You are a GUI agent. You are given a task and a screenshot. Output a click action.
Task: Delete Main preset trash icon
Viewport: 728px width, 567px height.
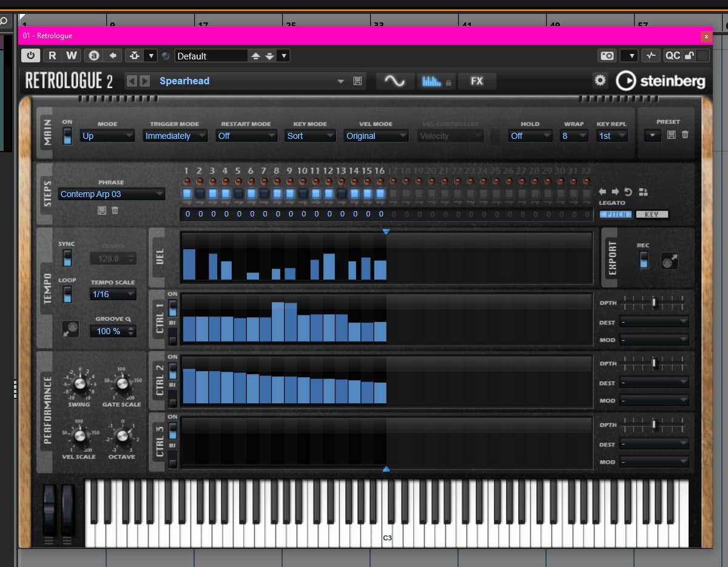pyautogui.click(x=685, y=135)
